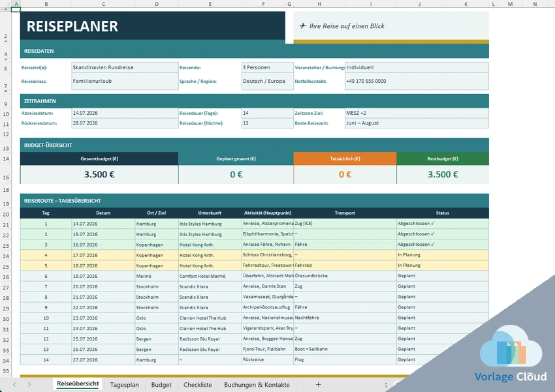The width and height of the screenshot is (555, 392).
Task: Select the 'Rückreise' activity cell
Action: (x=268, y=359)
